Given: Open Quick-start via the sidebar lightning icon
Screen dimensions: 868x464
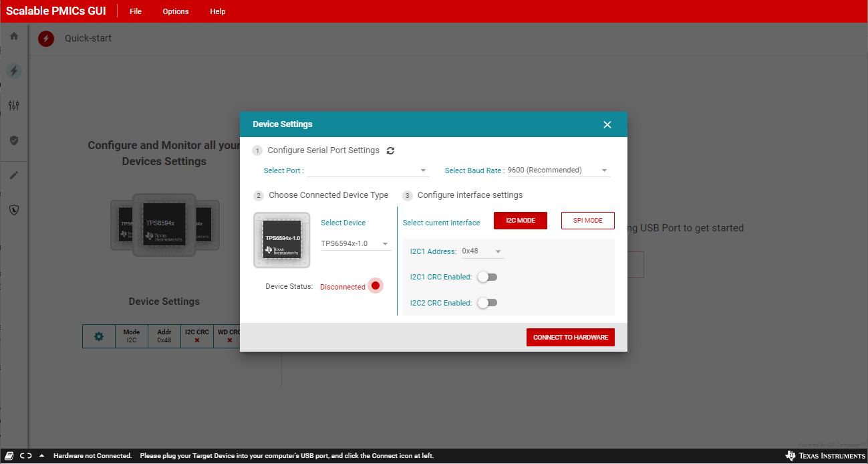Looking at the screenshot, I should [x=13, y=71].
